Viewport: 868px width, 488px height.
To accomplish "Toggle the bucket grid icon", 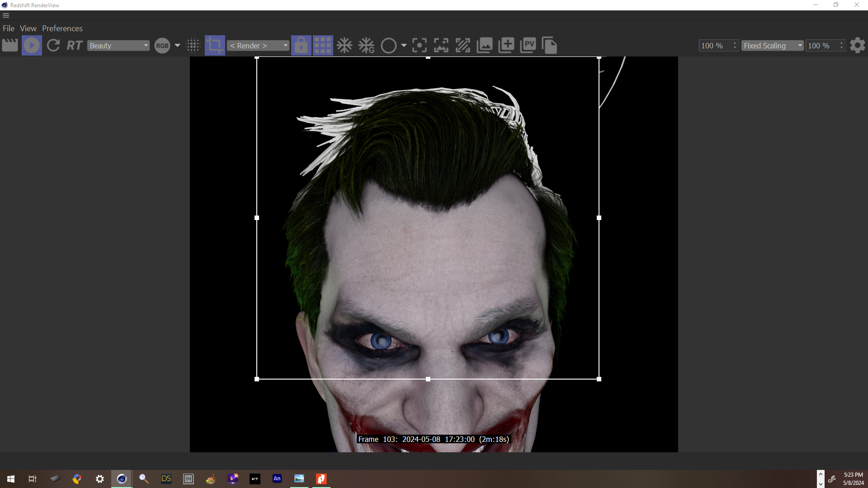I will pos(323,46).
